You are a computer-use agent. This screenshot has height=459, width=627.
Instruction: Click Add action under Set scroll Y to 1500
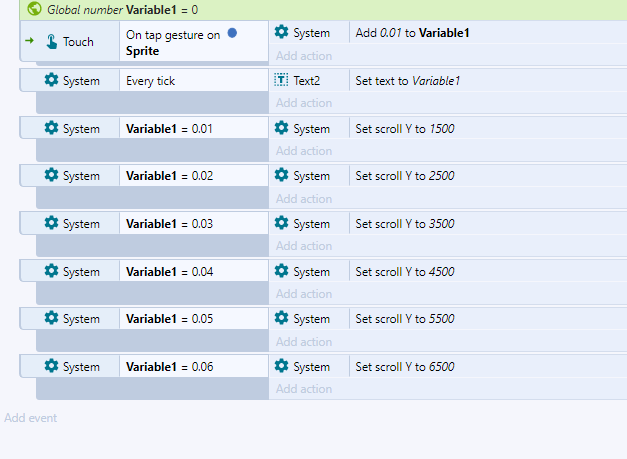tap(304, 151)
